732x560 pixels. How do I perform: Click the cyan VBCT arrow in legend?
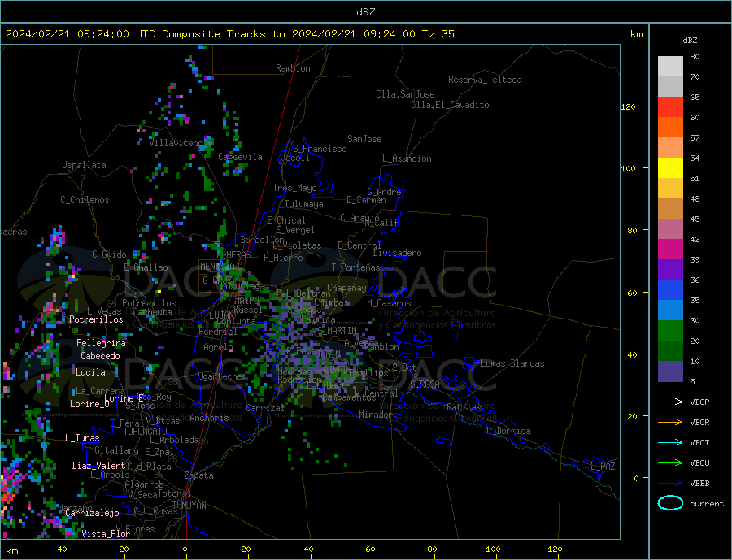tap(670, 442)
